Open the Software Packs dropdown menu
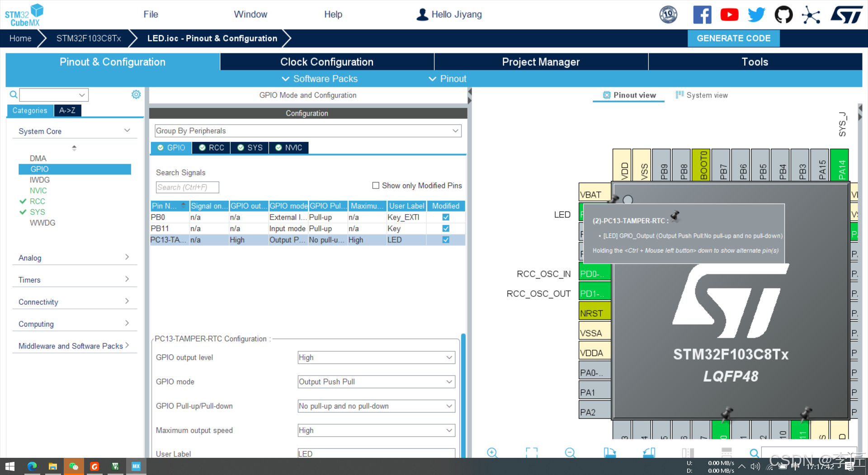Screen dimensions: 868x475 click(x=319, y=79)
